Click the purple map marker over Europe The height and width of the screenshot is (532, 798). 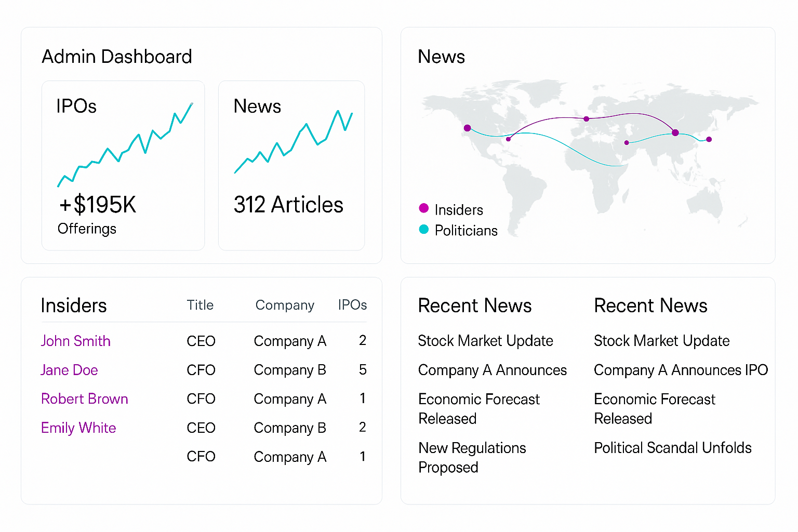586,119
